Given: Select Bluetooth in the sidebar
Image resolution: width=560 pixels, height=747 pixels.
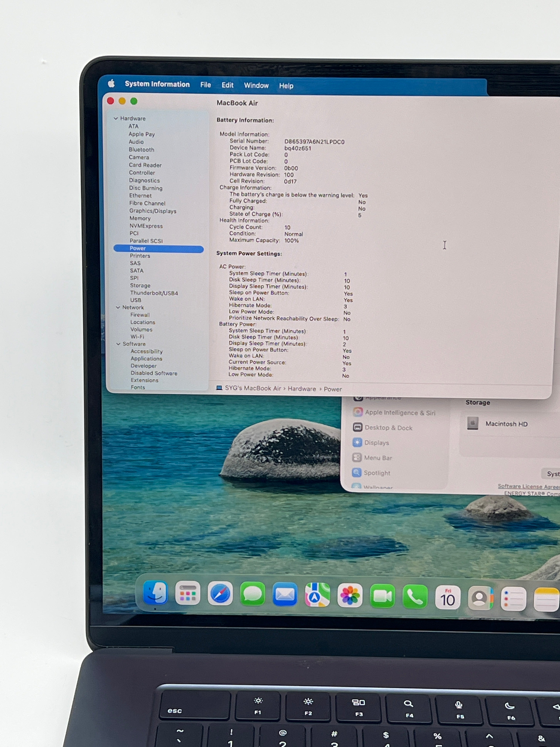Looking at the screenshot, I should click(x=141, y=150).
